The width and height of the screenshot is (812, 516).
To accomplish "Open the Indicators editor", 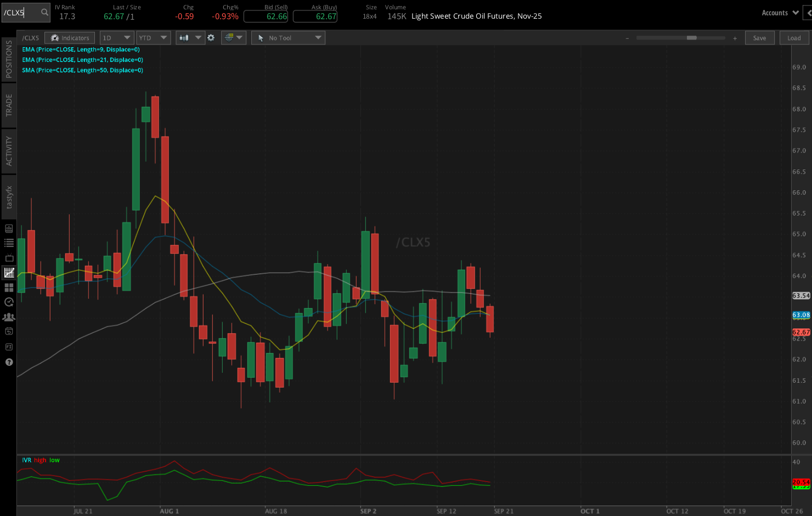I will 69,38.
